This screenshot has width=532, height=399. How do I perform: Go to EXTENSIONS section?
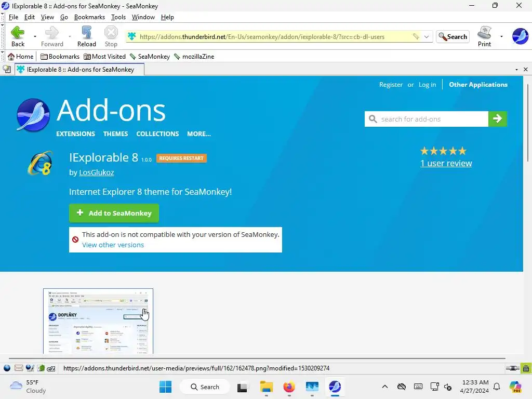[x=76, y=134]
